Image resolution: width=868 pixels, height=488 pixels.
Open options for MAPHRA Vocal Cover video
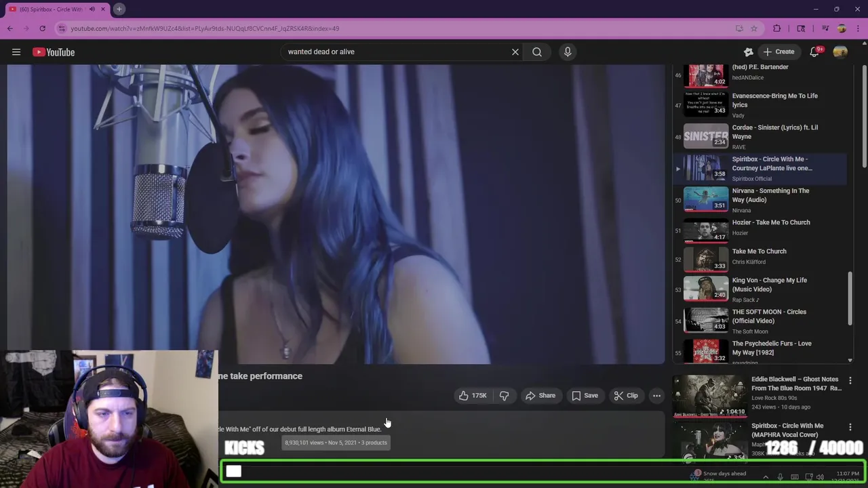pos(850,427)
